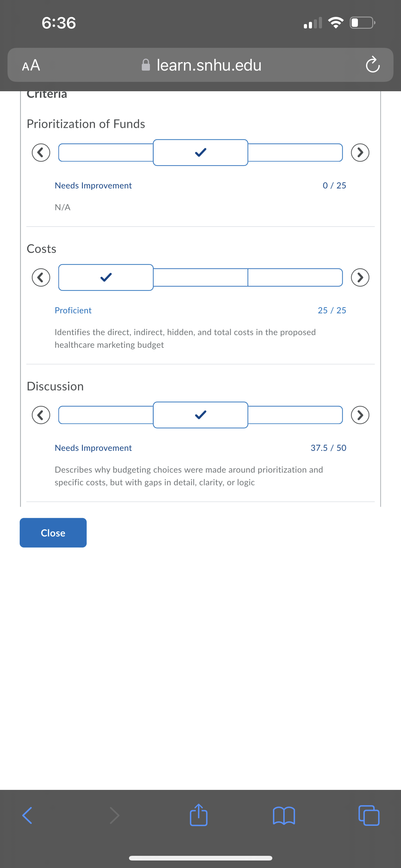Click next level arrow for Prioritization of Funds

360,153
